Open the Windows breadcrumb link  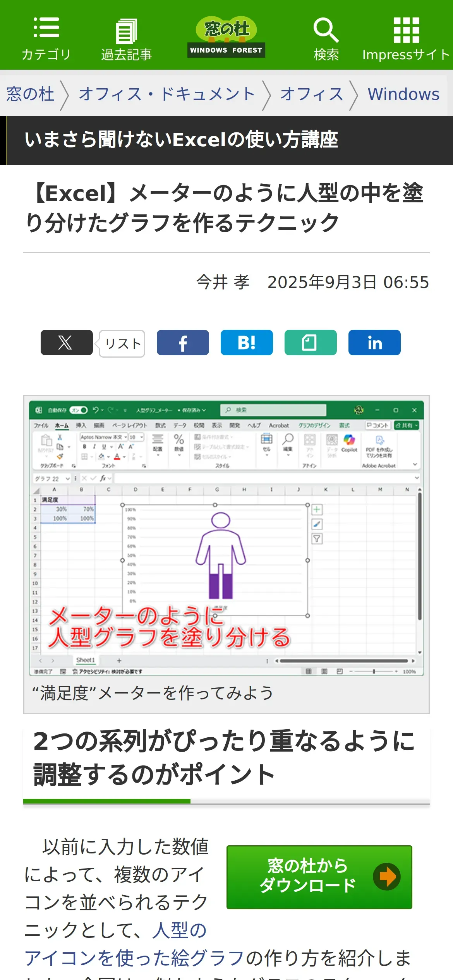[403, 94]
